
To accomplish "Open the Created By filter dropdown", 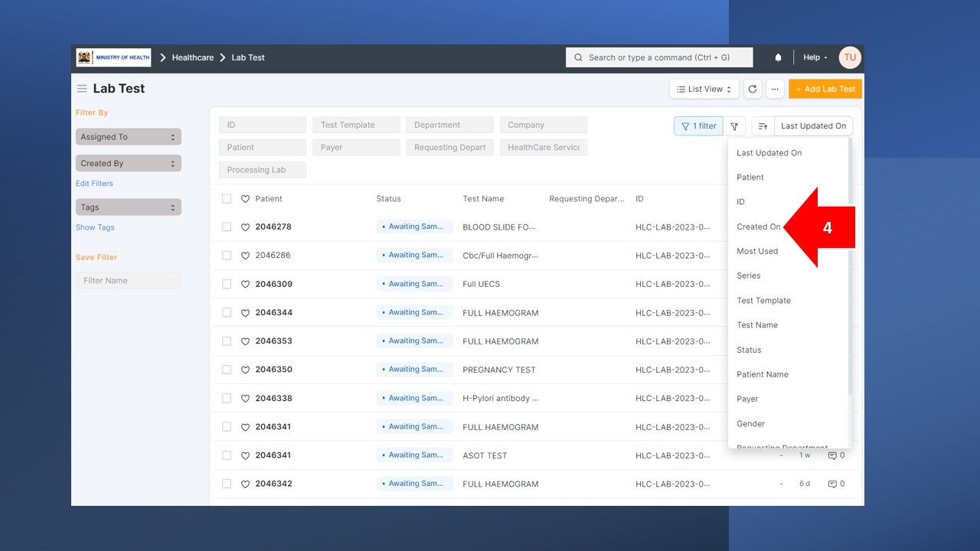I will pyautogui.click(x=129, y=163).
